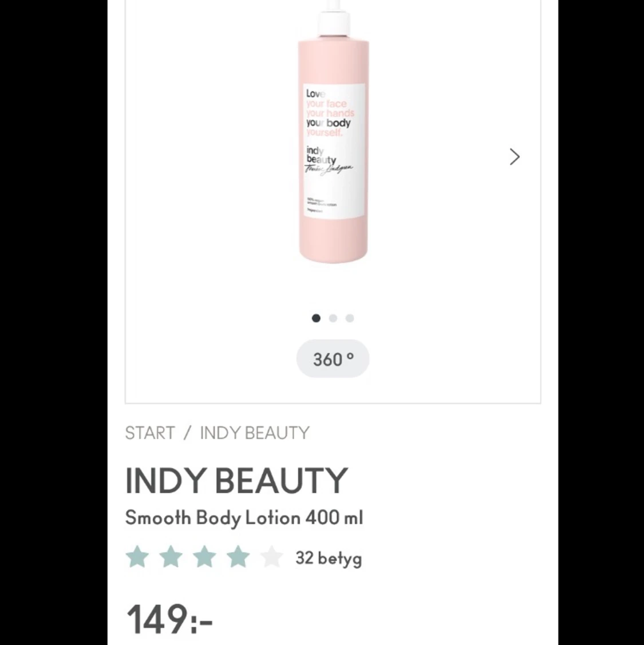
Task: Click the third rating star
Action: click(x=204, y=557)
